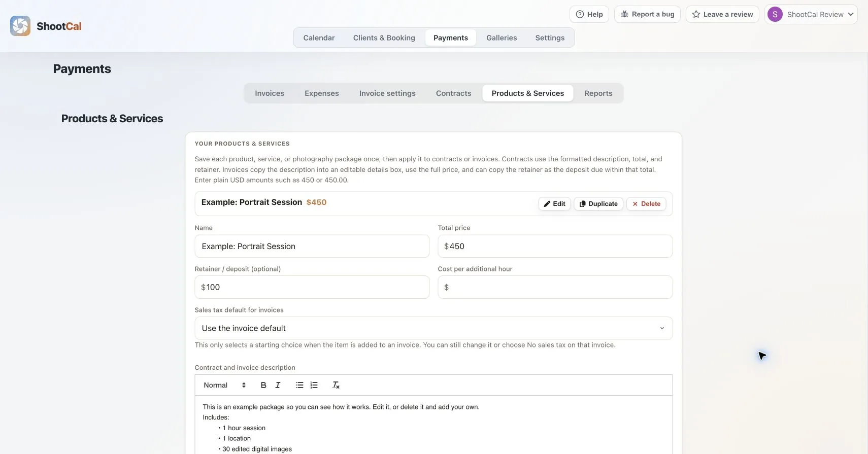Image resolution: width=868 pixels, height=454 pixels.
Task: Click the Cost per additional hour field
Action: click(555, 287)
